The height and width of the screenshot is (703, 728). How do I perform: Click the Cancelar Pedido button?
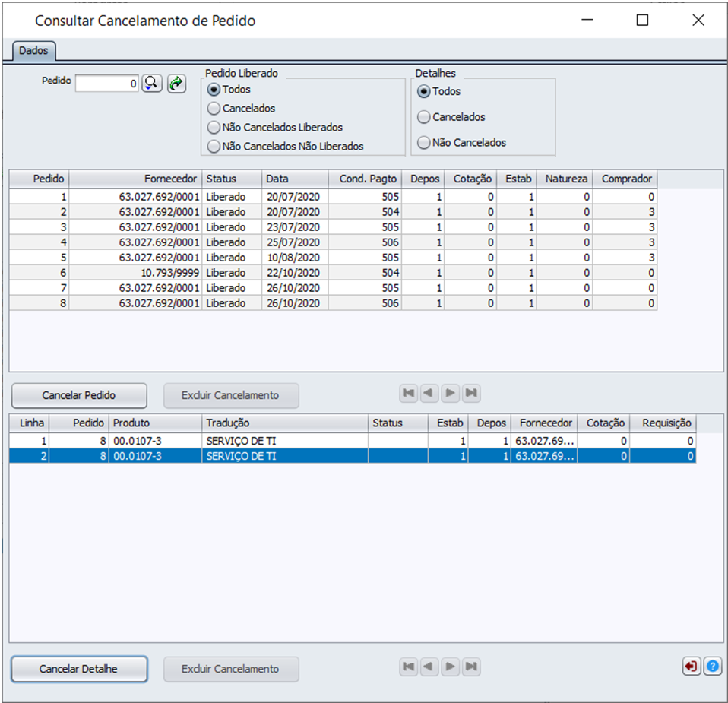pos(79,396)
